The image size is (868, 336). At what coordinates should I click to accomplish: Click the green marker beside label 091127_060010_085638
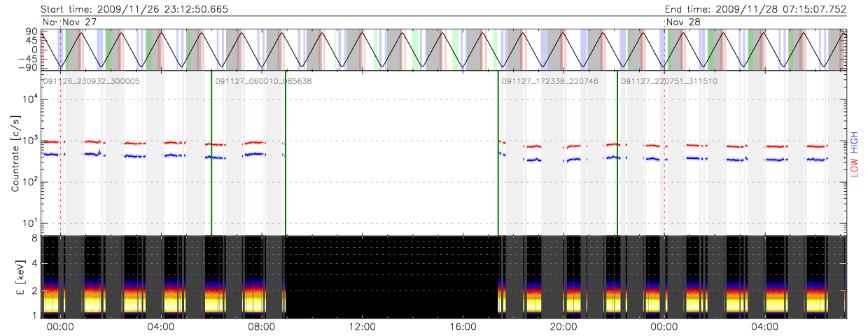[211, 154]
